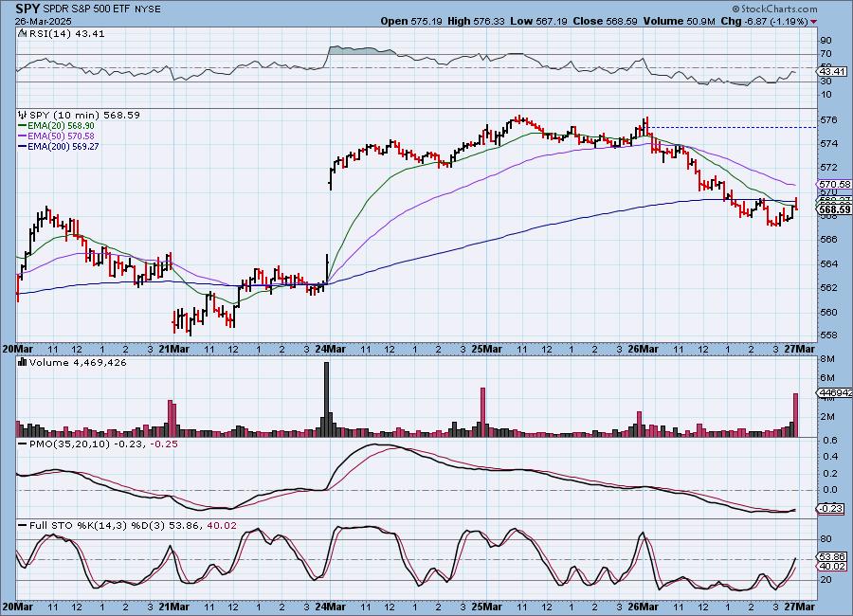Click the Volume 50.9M header value

pyautogui.click(x=679, y=21)
